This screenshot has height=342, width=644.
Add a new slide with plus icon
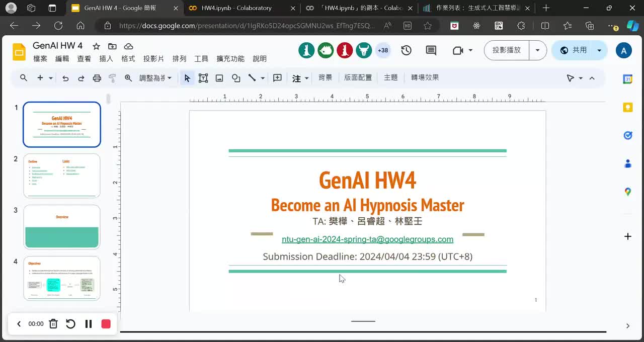pyautogui.click(x=40, y=78)
